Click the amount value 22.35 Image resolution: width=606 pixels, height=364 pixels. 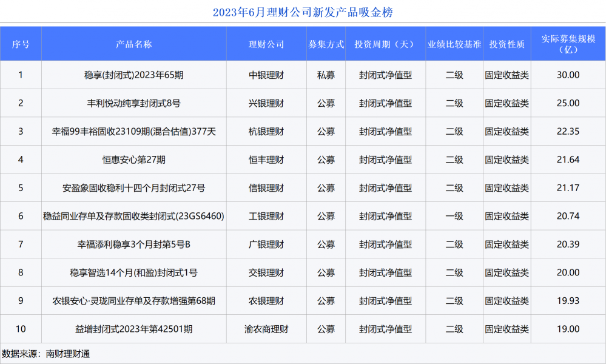click(568, 132)
